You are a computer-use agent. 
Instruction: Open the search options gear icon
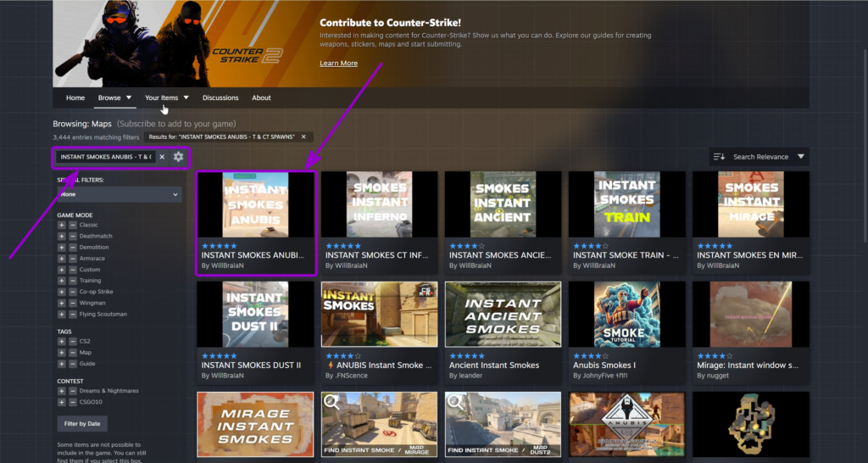pyautogui.click(x=178, y=157)
